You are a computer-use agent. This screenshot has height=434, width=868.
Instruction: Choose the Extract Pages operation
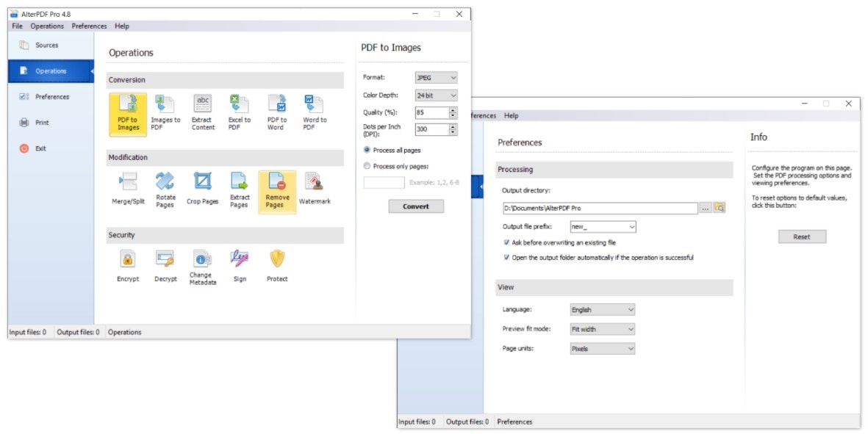(x=239, y=190)
